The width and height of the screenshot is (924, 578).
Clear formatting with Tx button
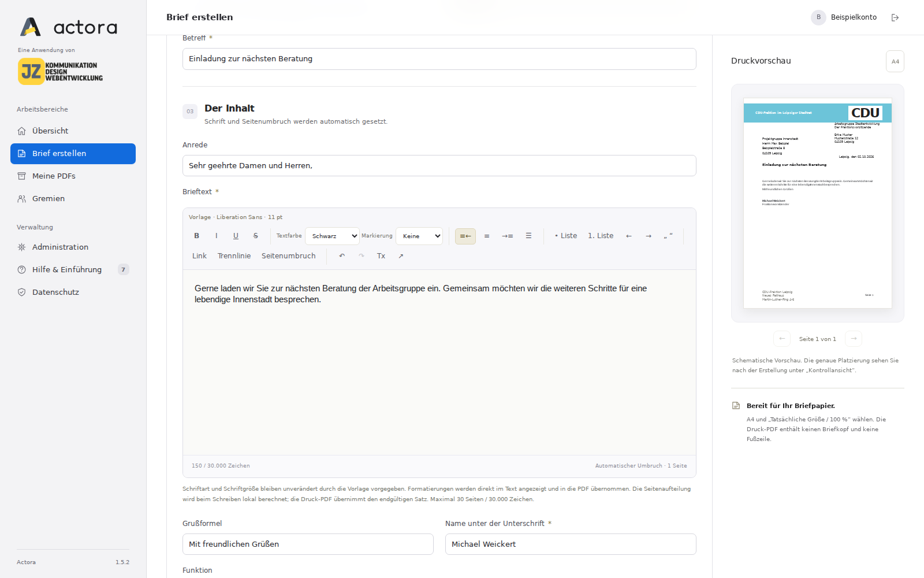[381, 256]
